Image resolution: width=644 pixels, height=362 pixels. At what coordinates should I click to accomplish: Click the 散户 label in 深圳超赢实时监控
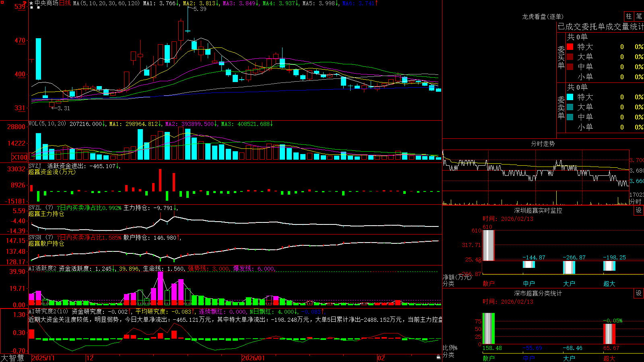pos(488,284)
